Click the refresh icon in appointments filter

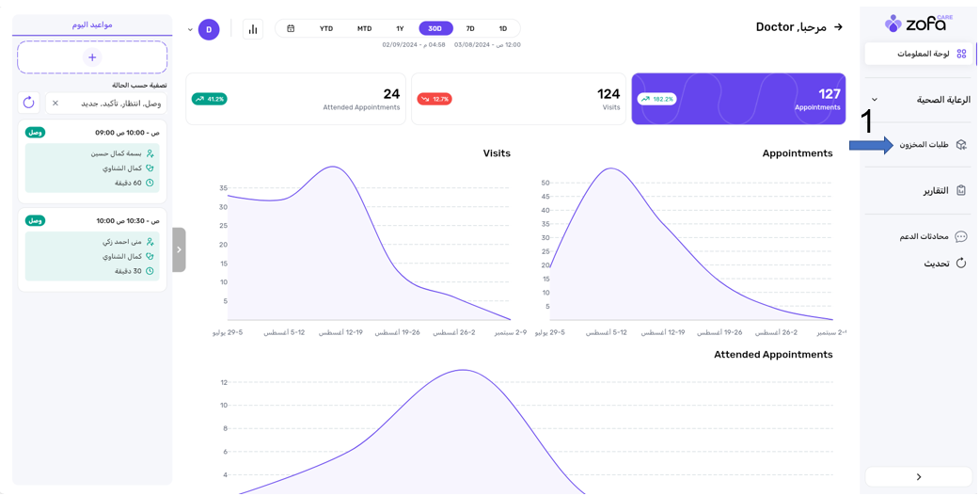coord(29,103)
